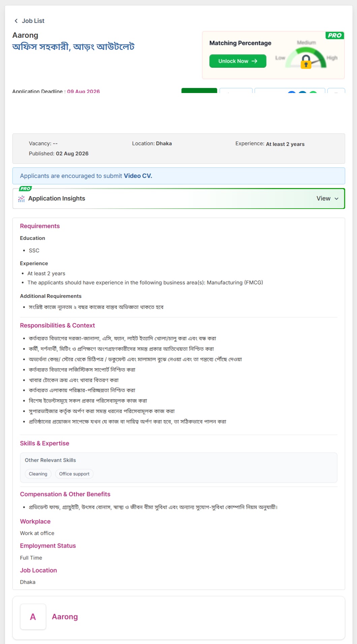
Task: Click the Bengali job title heading
Action: pyautogui.click(x=73, y=47)
